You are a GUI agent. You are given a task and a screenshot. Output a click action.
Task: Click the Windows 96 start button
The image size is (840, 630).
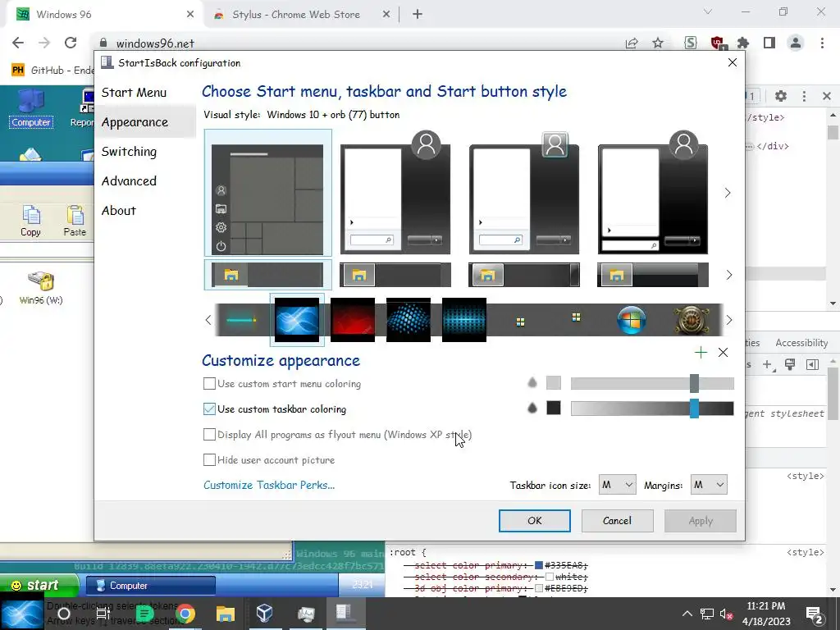39,585
